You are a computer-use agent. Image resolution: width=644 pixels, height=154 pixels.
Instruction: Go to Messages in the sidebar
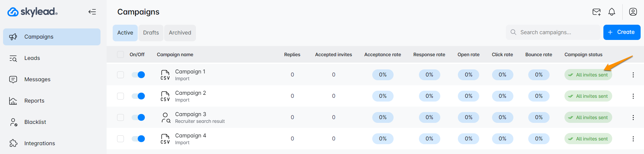tap(37, 80)
